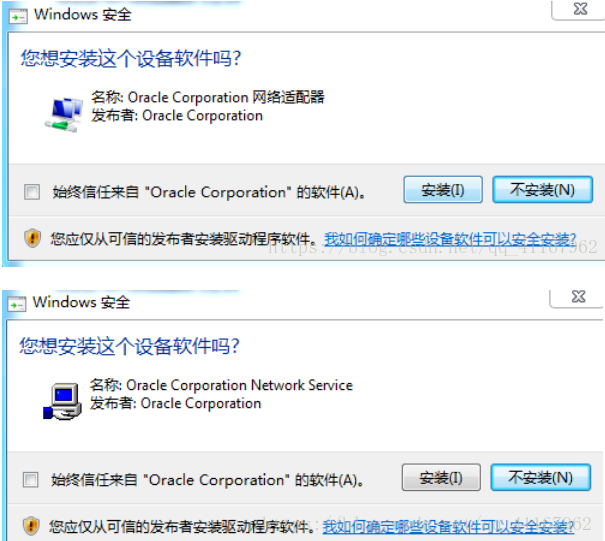Click the security shield icon in Network Service dialog
This screenshot has height=541, width=605.
pyautogui.click(x=31, y=526)
